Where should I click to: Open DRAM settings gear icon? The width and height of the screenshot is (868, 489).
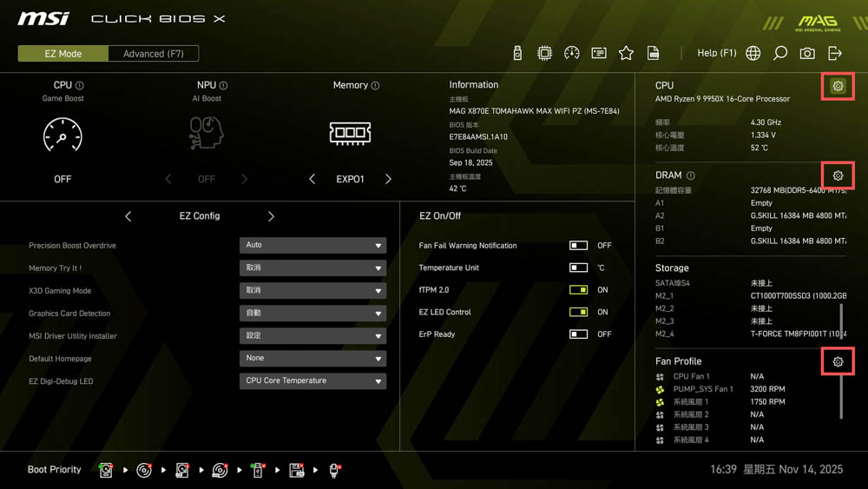838,175
